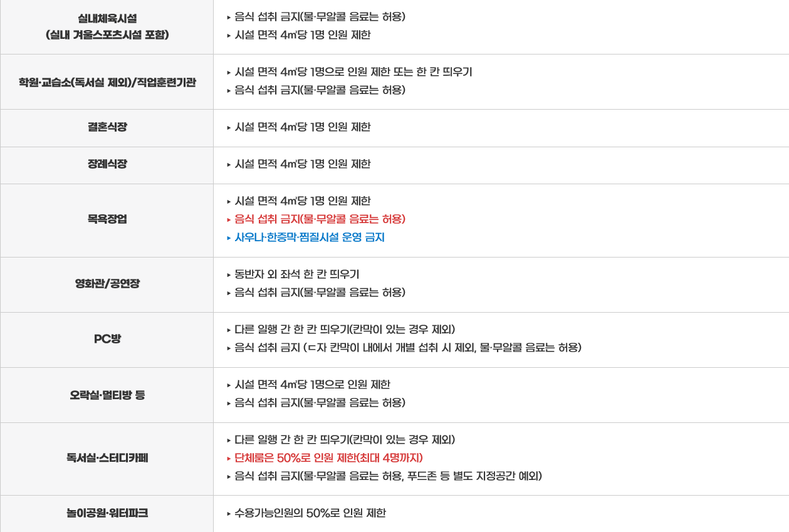The width and height of the screenshot is (789, 532).
Task: Select the PC방 row header
Action: pos(107,339)
